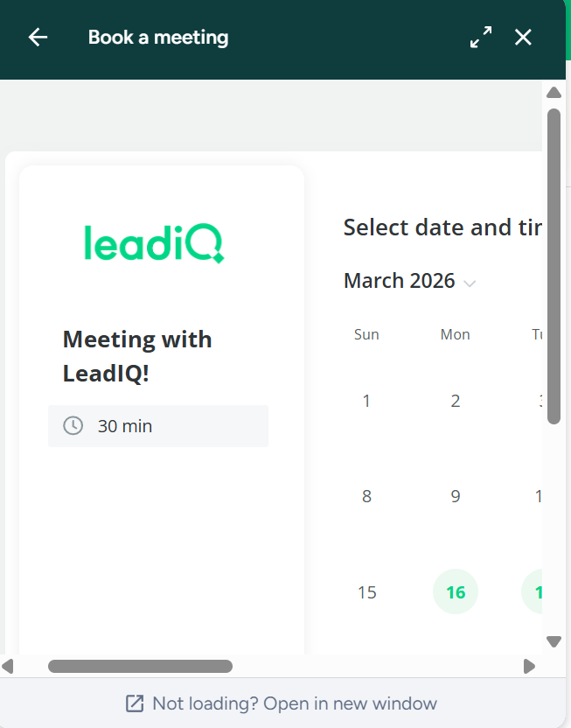Click the month chevron arrow
The height and width of the screenshot is (728, 571).
(470, 283)
